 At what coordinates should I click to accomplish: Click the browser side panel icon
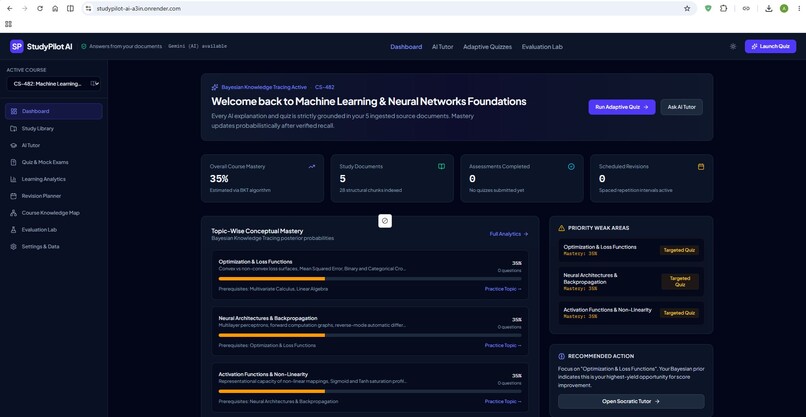click(70, 9)
